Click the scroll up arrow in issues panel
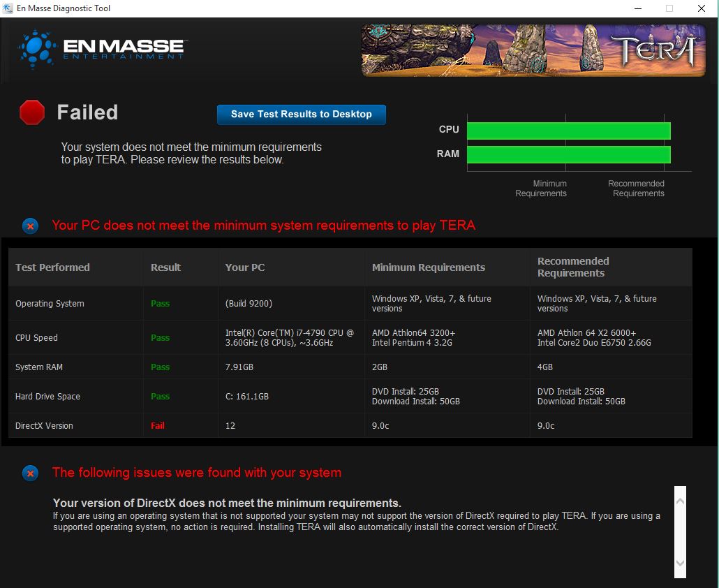719x588 pixels. (x=680, y=501)
